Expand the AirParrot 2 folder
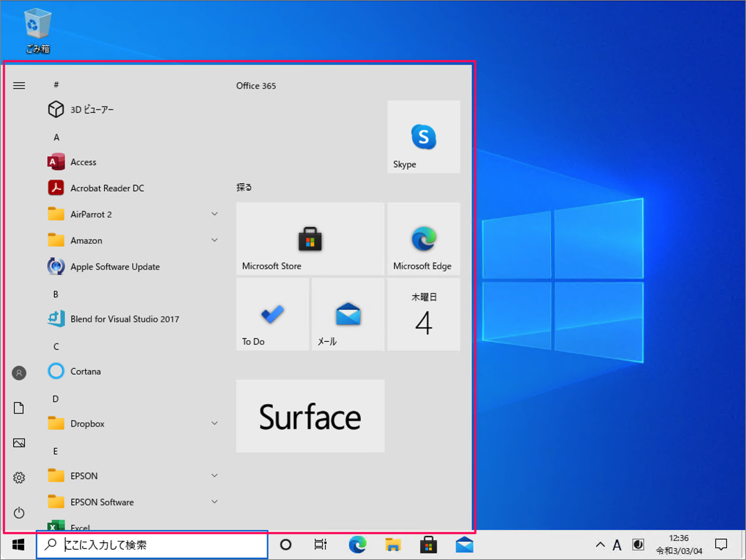This screenshot has height=560, width=746. coord(215,214)
